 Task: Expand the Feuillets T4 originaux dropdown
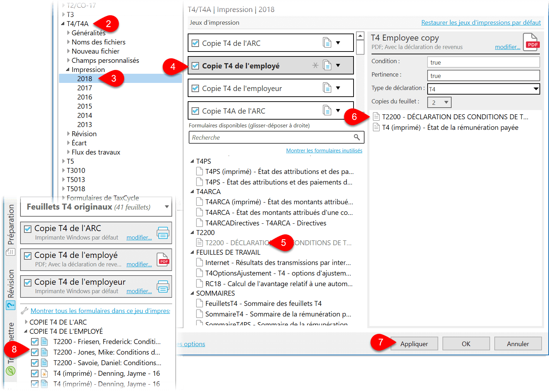[x=167, y=207]
